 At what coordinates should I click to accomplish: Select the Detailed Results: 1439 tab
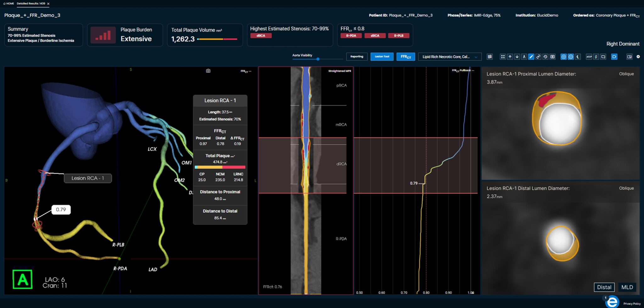[x=31, y=3]
